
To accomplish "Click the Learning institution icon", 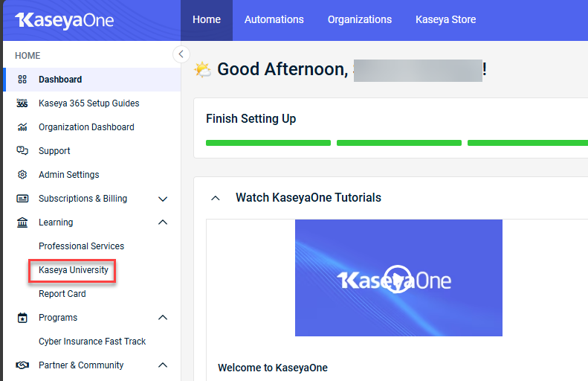I will point(22,222).
